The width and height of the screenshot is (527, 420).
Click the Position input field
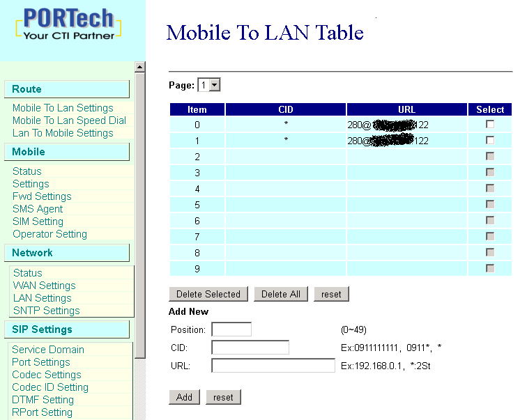pos(231,329)
